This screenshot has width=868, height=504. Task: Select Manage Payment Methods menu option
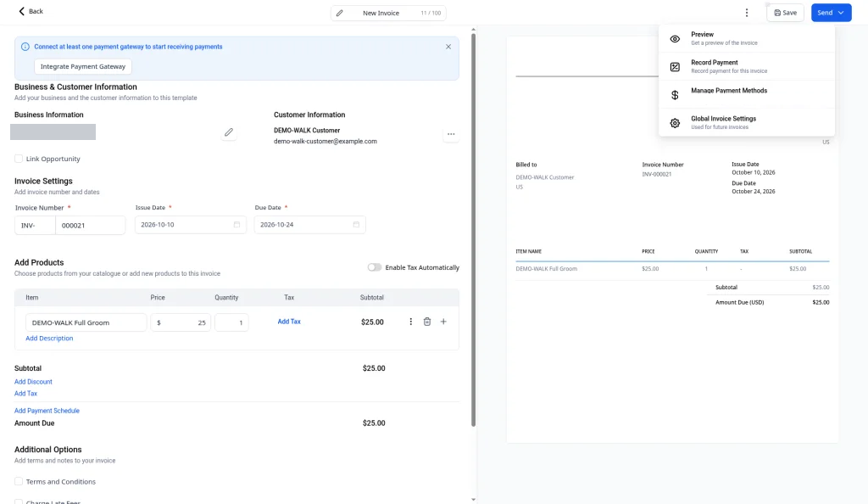(746, 94)
